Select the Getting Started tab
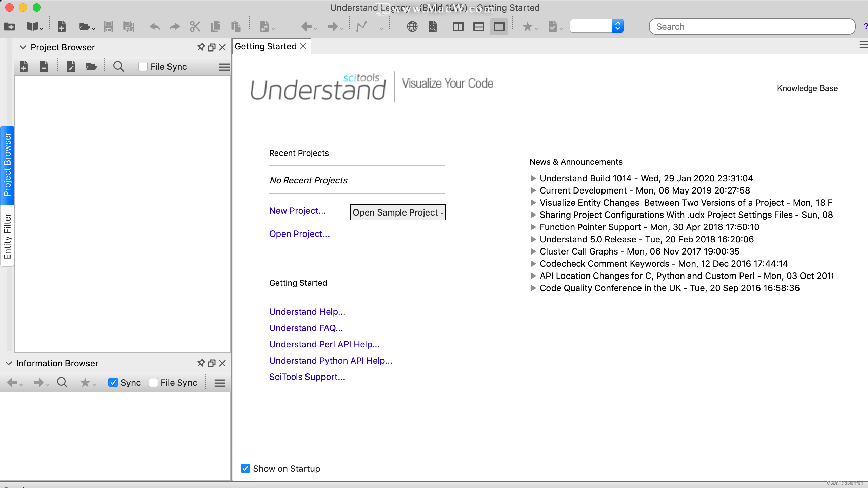This screenshot has width=868, height=488. click(x=265, y=46)
